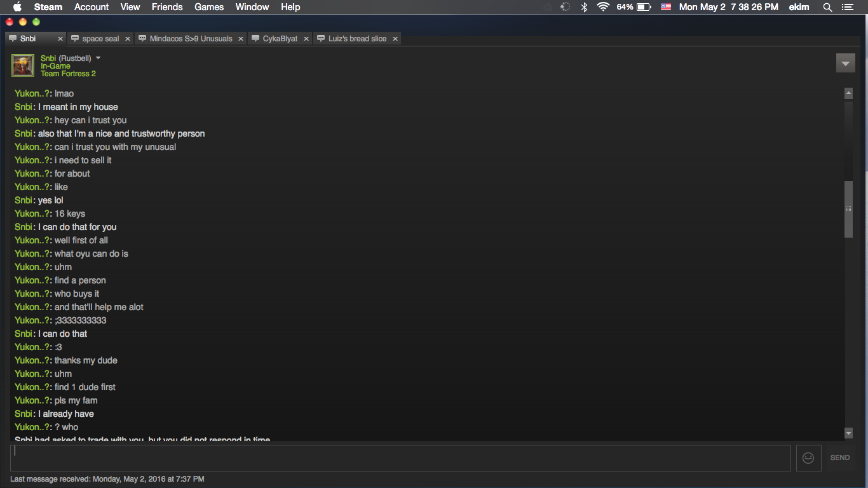Viewport: 868px width, 488px height.
Task: Switch to the Mindacos S>9 Unusuals tab
Action: pyautogui.click(x=191, y=39)
